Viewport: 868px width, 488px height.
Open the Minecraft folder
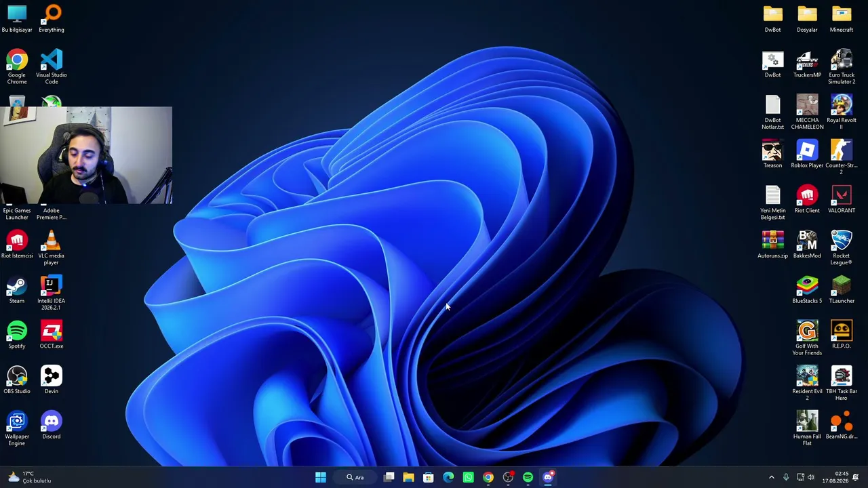tap(842, 18)
